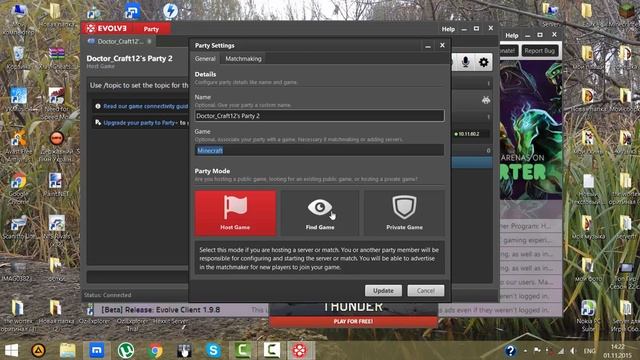Open the volume speaker tray icon
640x360 pixels.
click(x=573, y=351)
